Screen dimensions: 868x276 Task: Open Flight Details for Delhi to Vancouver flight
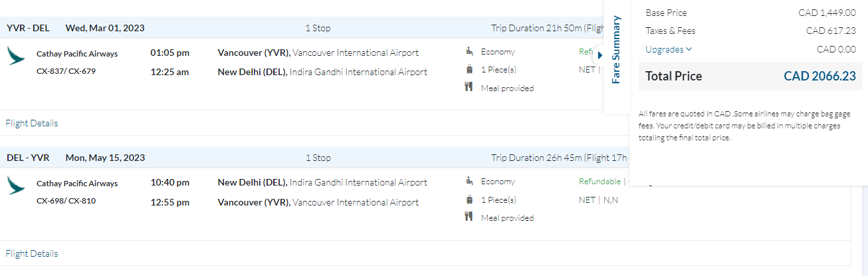pos(32,253)
